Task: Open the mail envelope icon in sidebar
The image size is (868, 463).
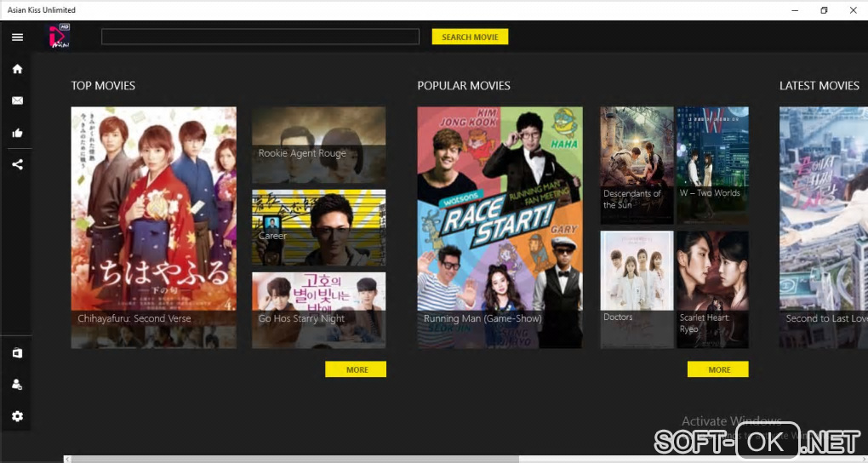Action: pyautogui.click(x=17, y=100)
